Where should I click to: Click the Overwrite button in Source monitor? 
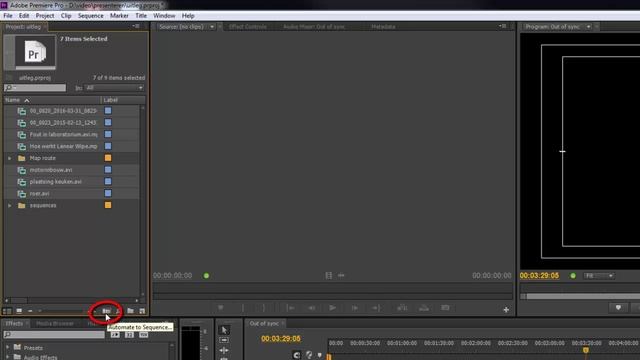424,308
